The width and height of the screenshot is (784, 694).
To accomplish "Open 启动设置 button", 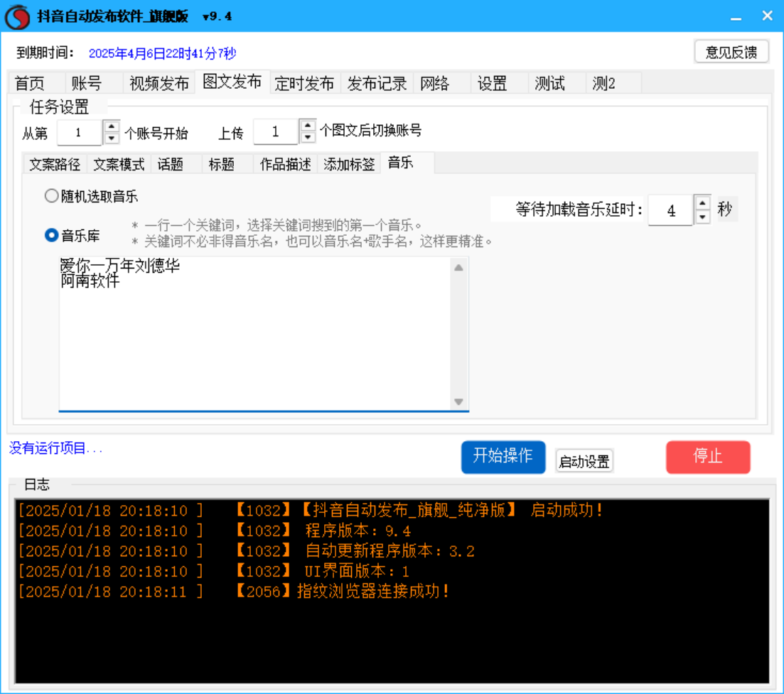I will click(x=584, y=461).
